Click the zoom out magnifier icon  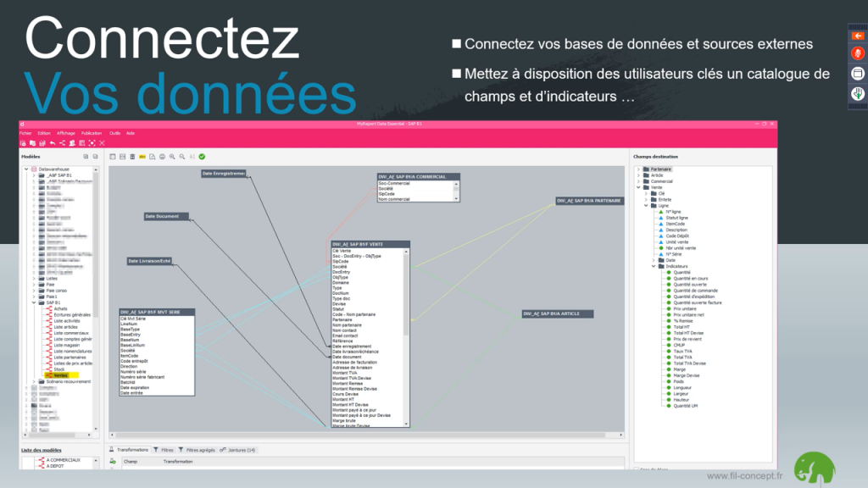tap(181, 157)
